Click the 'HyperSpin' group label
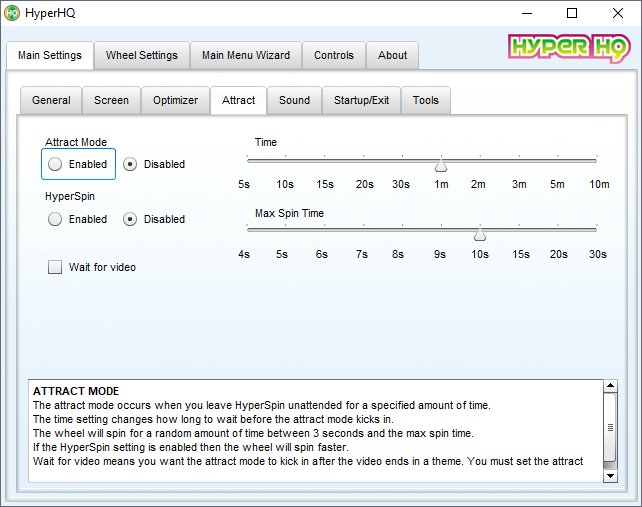This screenshot has width=642, height=507. pos(70,196)
